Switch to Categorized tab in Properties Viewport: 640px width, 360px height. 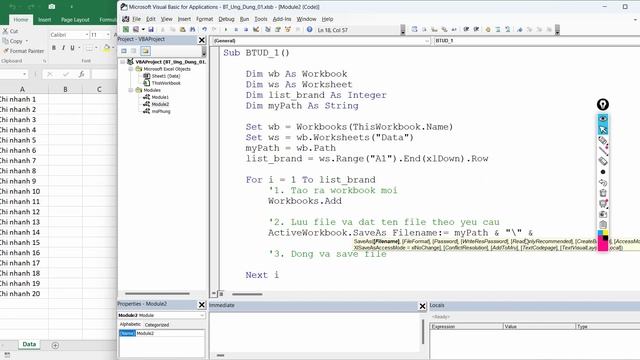(x=157, y=325)
